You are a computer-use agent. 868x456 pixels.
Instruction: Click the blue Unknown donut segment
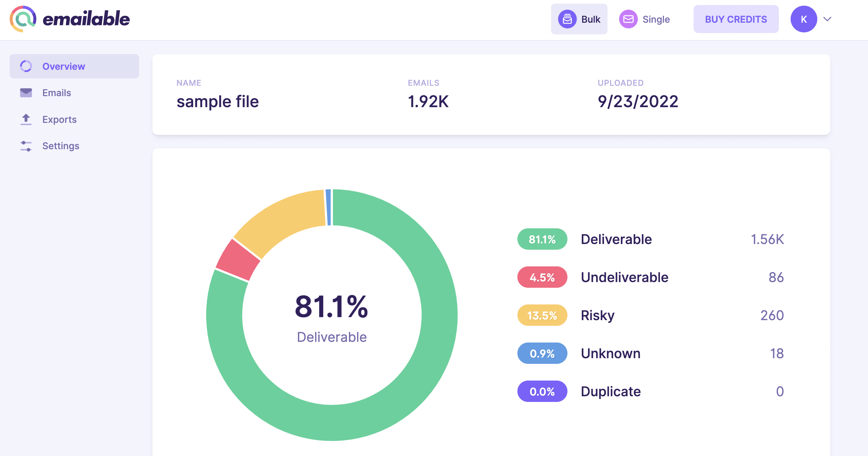tap(328, 207)
